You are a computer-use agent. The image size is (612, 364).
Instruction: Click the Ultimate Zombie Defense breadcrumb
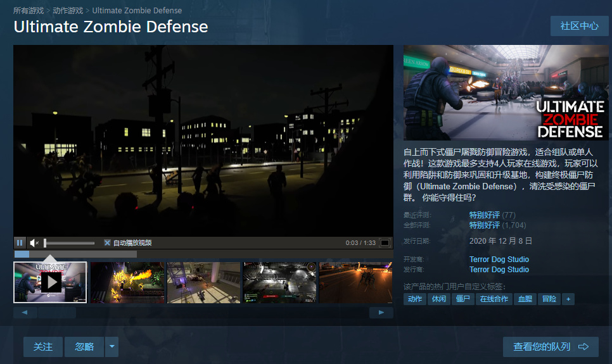[137, 11]
